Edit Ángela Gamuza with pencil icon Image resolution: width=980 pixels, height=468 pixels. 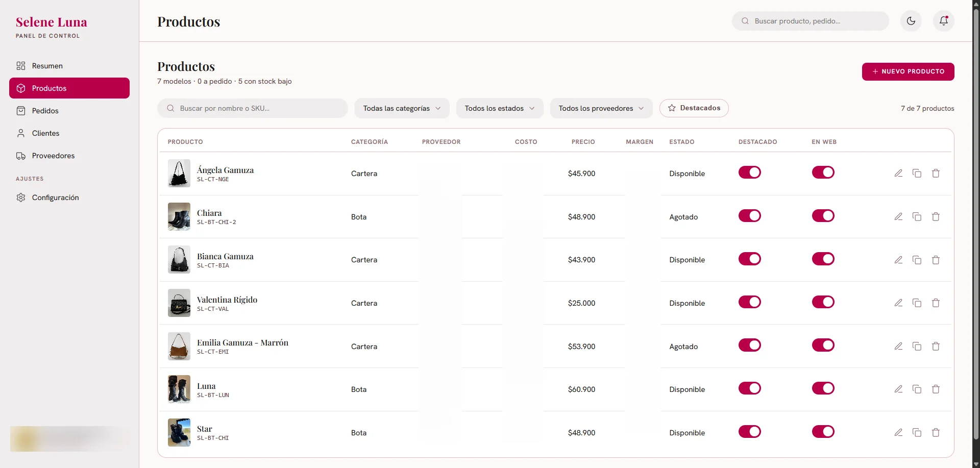(898, 174)
